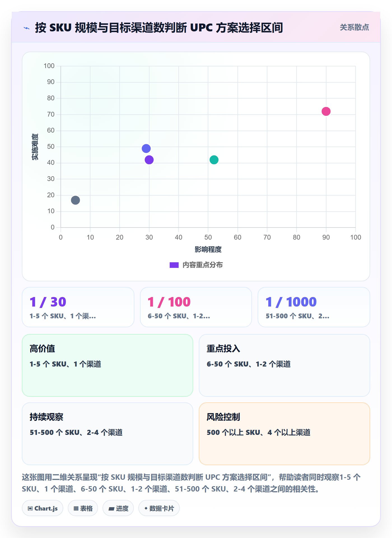Click the chart title about UPC 方案选择区间
This screenshot has height=538, width=392.
coord(159,28)
